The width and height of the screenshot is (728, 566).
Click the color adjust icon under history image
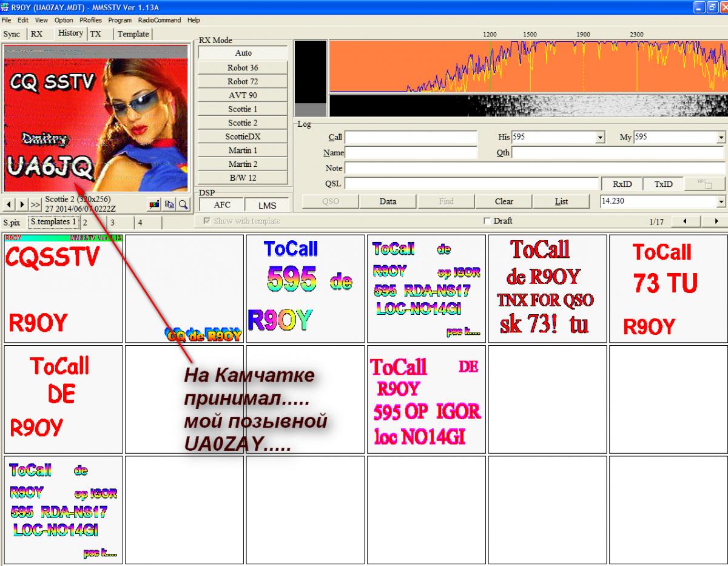coord(155,204)
